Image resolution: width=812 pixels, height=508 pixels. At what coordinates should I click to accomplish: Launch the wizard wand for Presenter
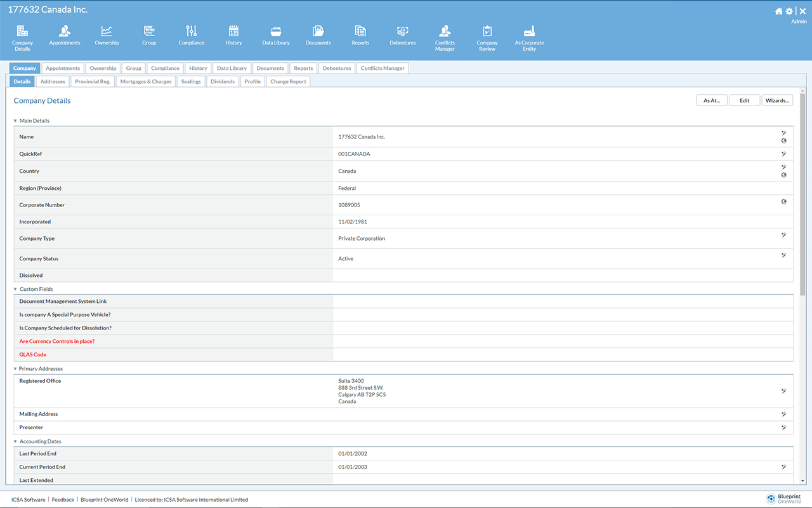pos(783,427)
